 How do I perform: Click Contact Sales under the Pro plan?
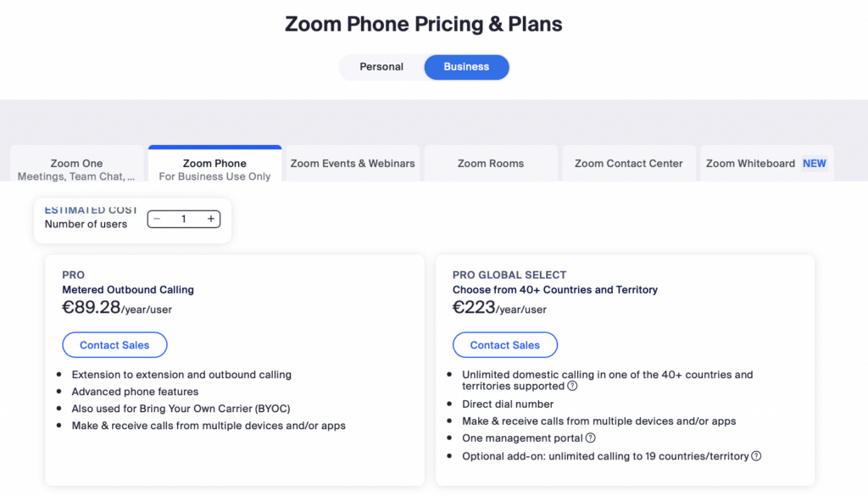(x=114, y=345)
